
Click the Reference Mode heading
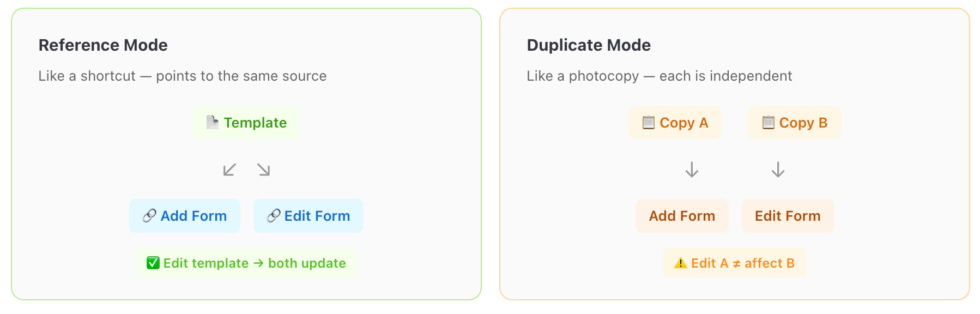[103, 45]
